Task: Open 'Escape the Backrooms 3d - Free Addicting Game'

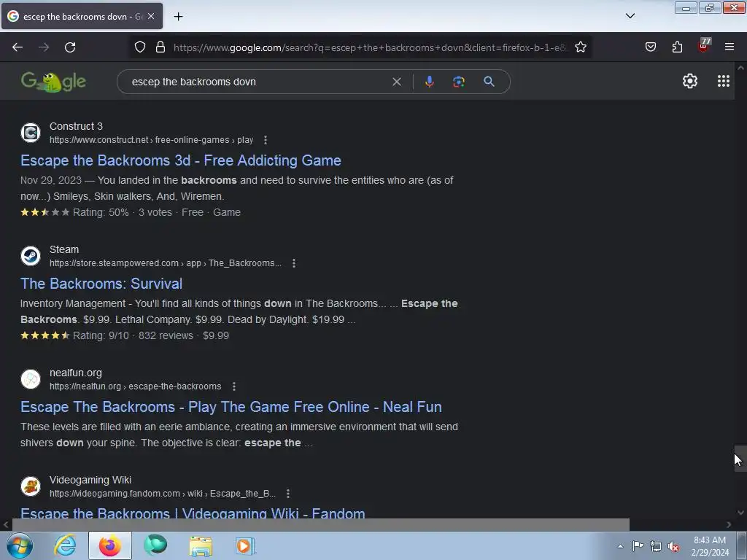Action: tap(181, 160)
